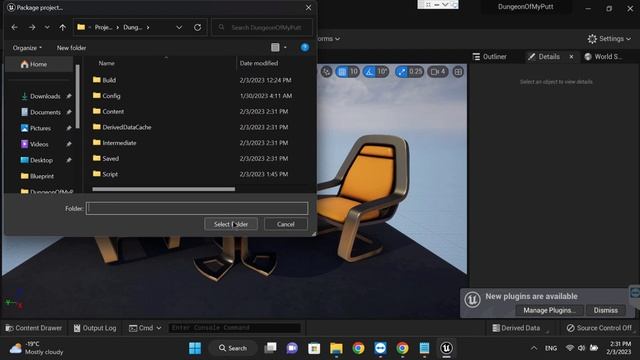Switch to the Outliner tab
This screenshot has height=360, width=640.
click(x=490, y=57)
